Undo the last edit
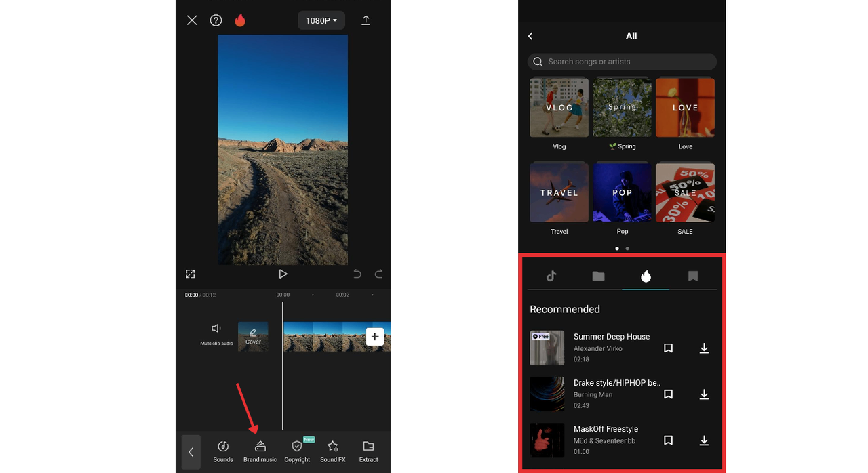 [357, 274]
